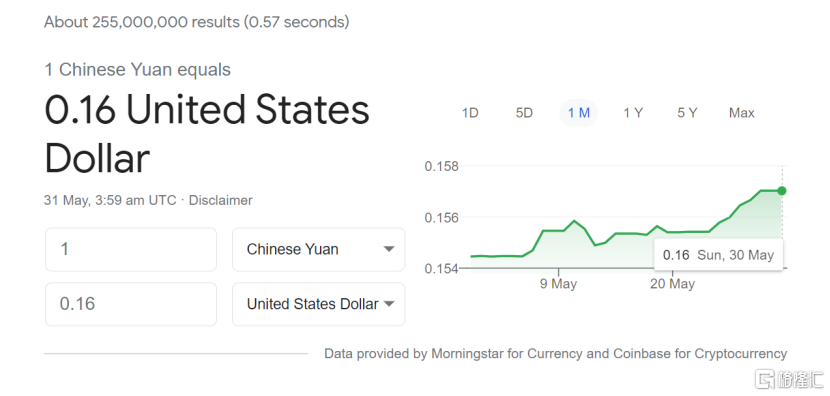Choose the Max chart range
Screen dimensions: 830x396
coord(742,113)
